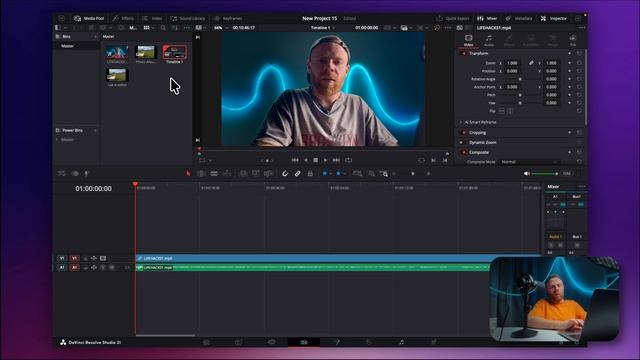
Task: Switch to the File tab in Inspector
Action: [573, 40]
